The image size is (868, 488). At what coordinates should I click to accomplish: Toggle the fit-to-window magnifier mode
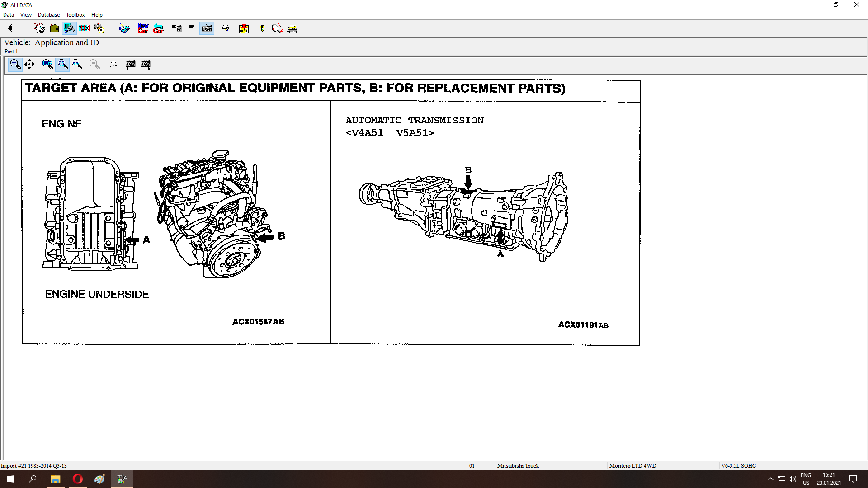(x=62, y=64)
